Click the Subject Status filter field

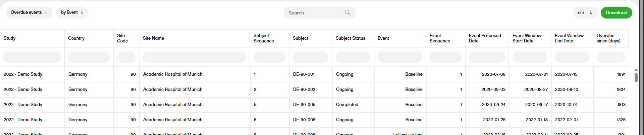[353, 57]
